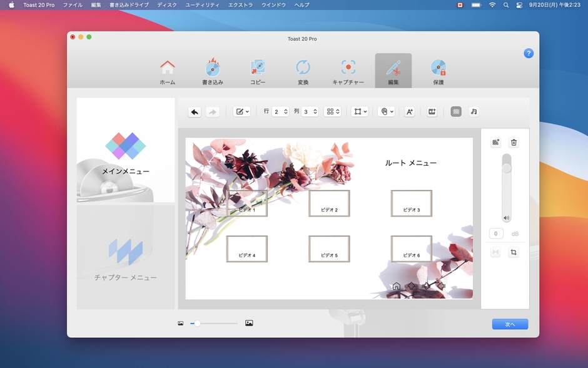Image resolution: width=588 pixels, height=368 pixels.
Task: Switch to the 保護 tab
Action: coord(438,70)
